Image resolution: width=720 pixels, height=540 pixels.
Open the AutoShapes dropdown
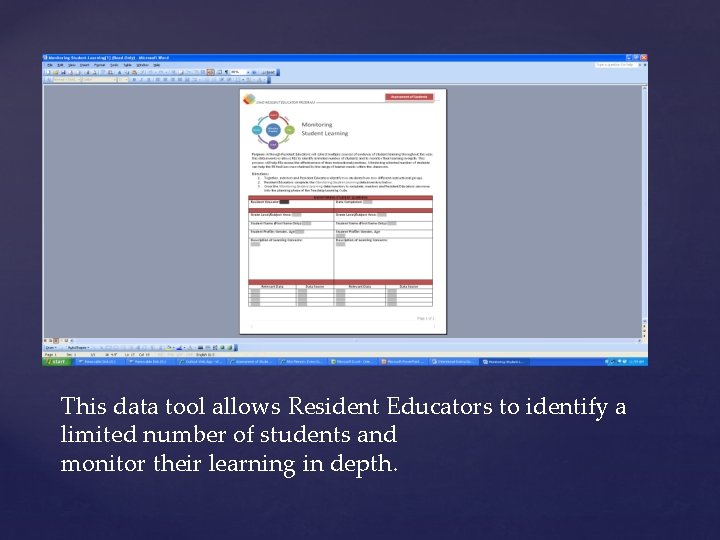pyautogui.click(x=78, y=348)
